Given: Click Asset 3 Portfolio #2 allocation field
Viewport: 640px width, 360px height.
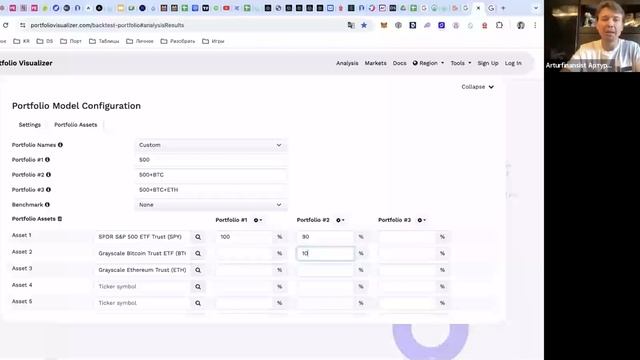Looking at the screenshot, I should click(325, 270).
